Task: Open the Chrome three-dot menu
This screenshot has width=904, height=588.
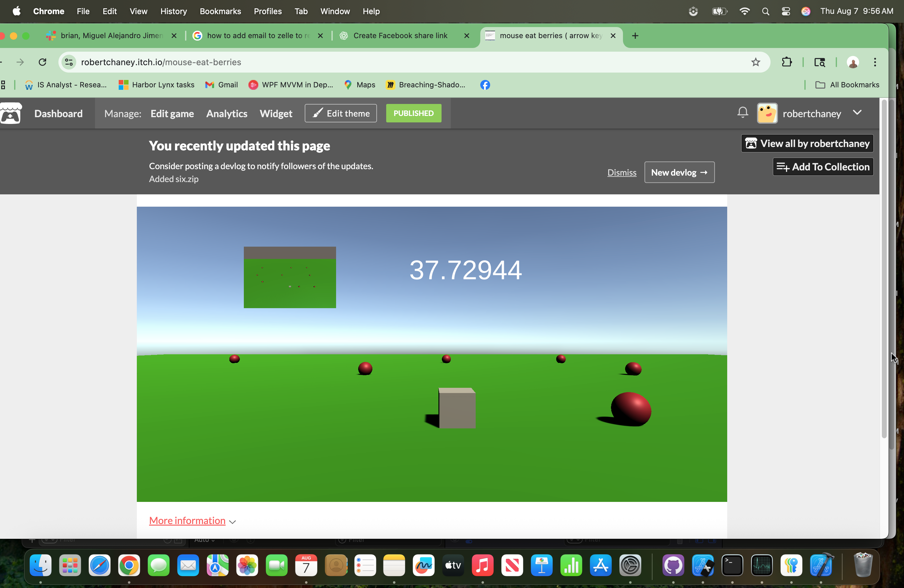Action: (x=875, y=62)
